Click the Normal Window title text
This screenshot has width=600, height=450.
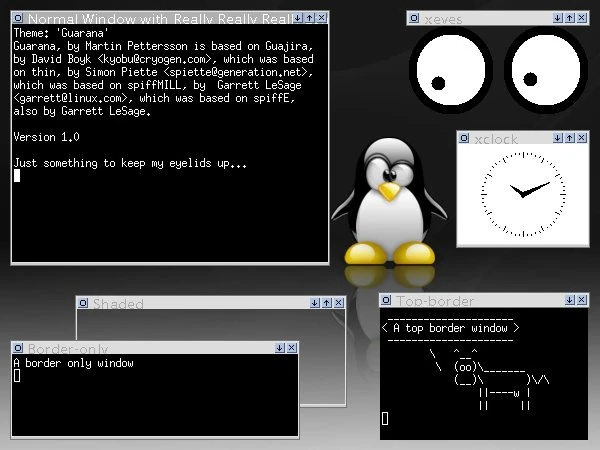(159, 18)
